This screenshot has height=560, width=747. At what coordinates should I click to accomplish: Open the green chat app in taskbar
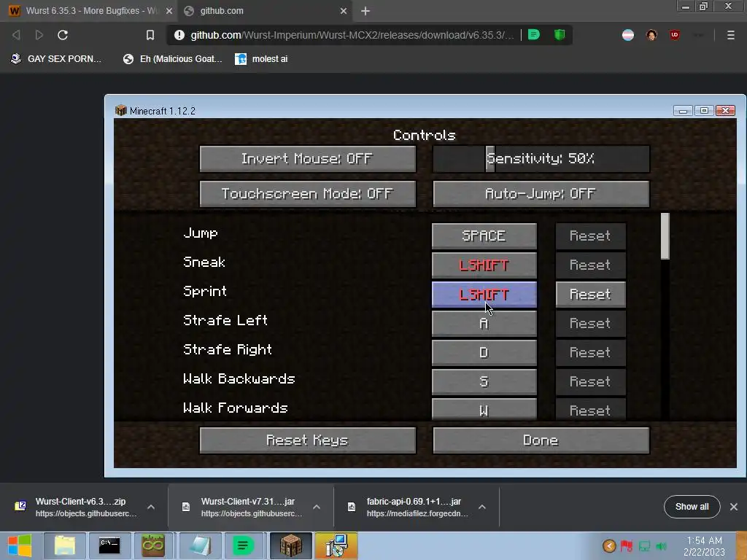(x=243, y=545)
